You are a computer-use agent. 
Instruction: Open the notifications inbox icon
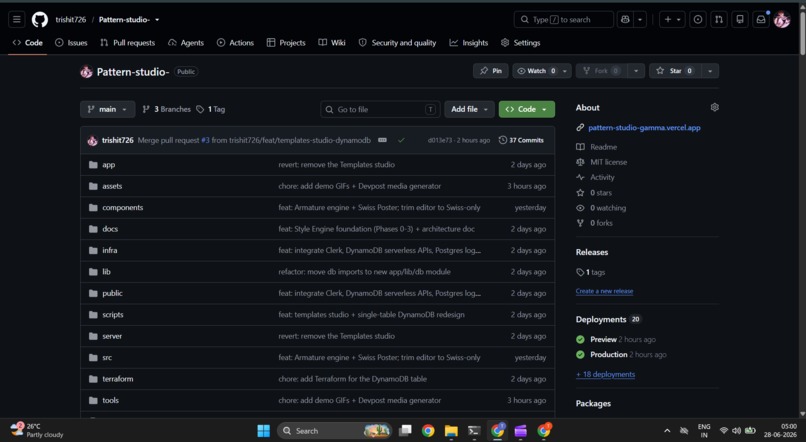point(761,20)
